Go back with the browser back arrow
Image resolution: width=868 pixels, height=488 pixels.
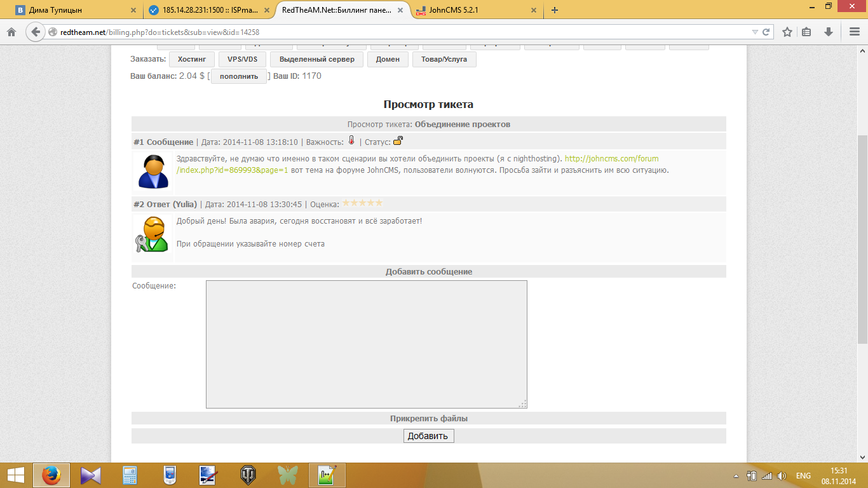point(35,32)
